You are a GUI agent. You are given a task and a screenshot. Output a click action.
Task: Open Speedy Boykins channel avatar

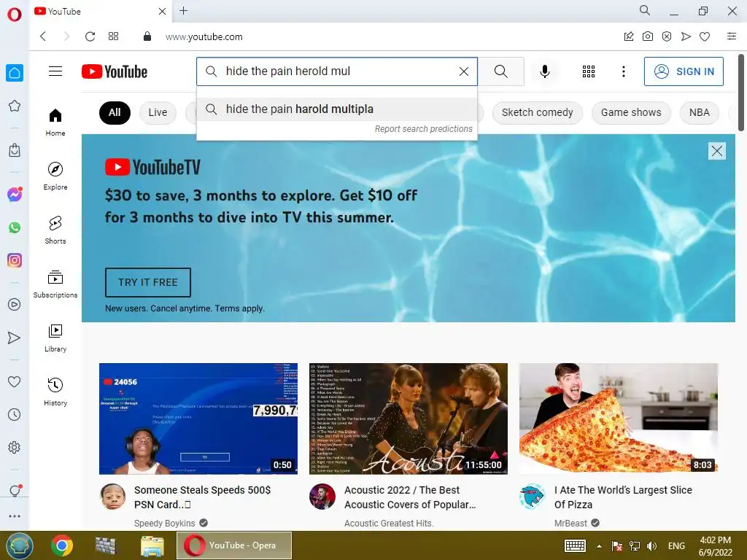(113, 497)
